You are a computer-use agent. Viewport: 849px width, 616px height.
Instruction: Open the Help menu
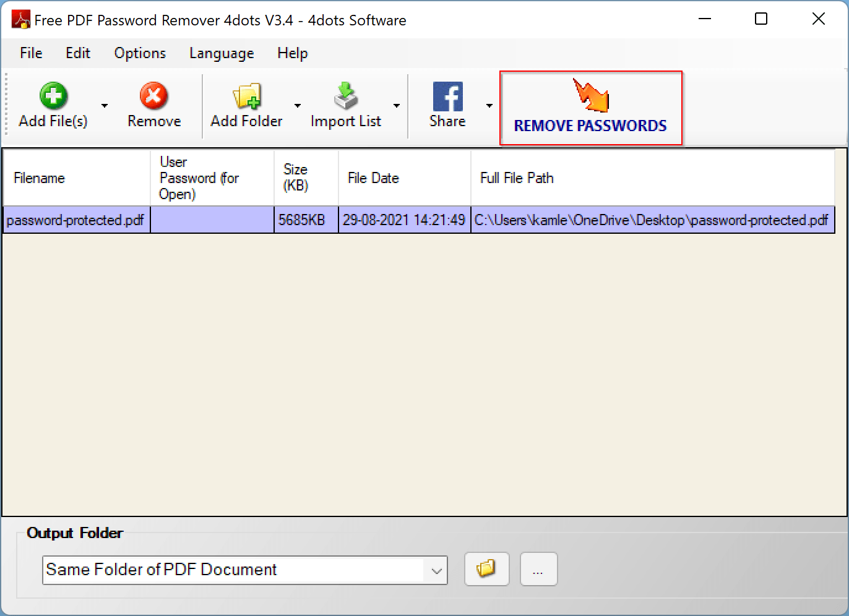tap(292, 53)
